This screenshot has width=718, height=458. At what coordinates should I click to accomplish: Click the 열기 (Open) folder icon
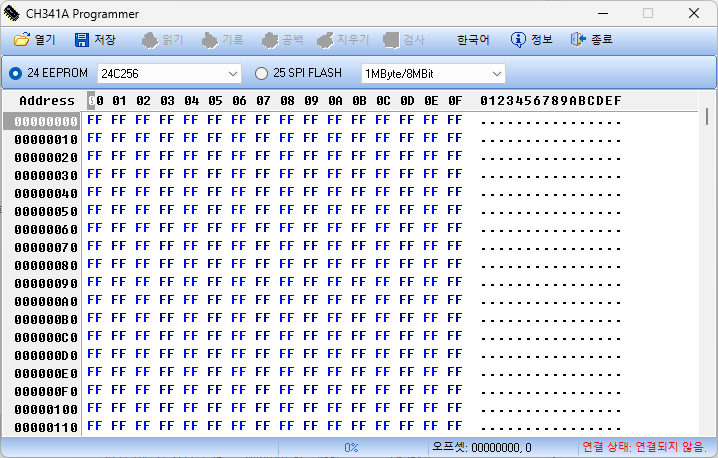coord(22,40)
